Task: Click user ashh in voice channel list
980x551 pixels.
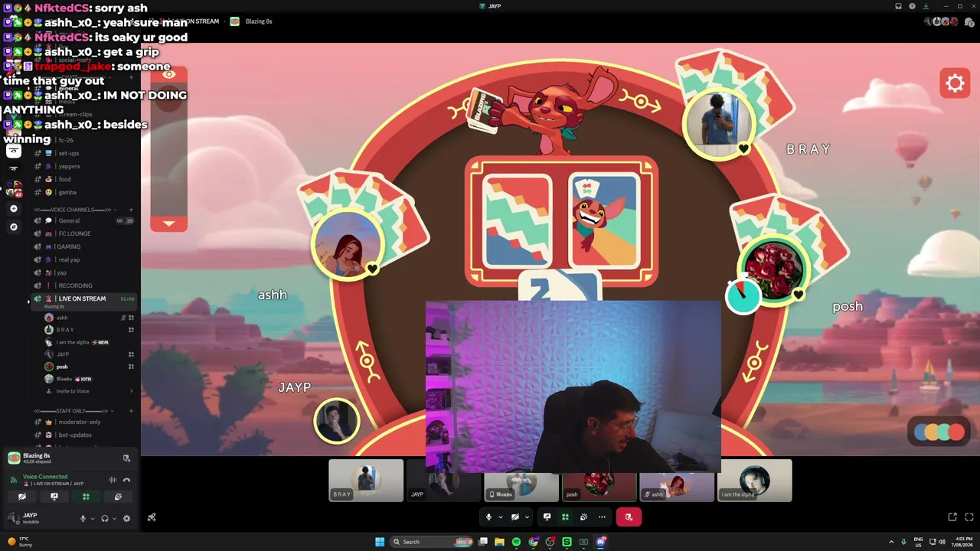Action: coord(88,318)
